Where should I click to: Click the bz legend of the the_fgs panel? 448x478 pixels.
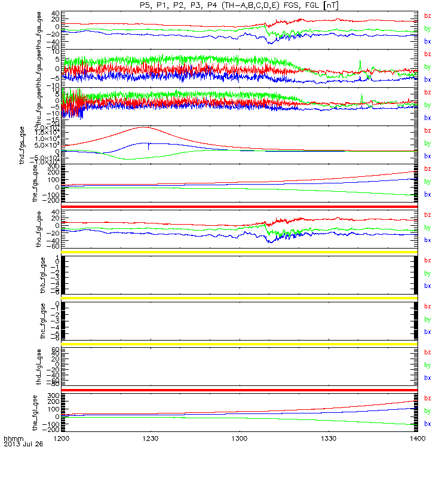pos(428,169)
